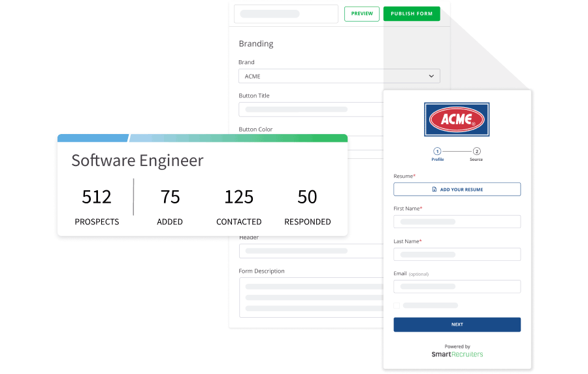Click the chevron arrow in Brand field
Screen dimensions: 588x374
point(431,76)
